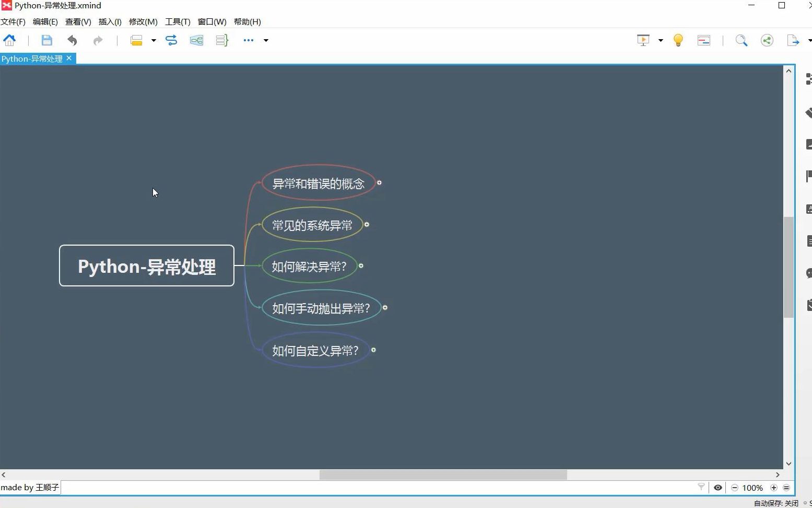Image resolution: width=812 pixels, height=508 pixels.
Task: Add a relationship link with the toolbar icon
Action: 171,40
